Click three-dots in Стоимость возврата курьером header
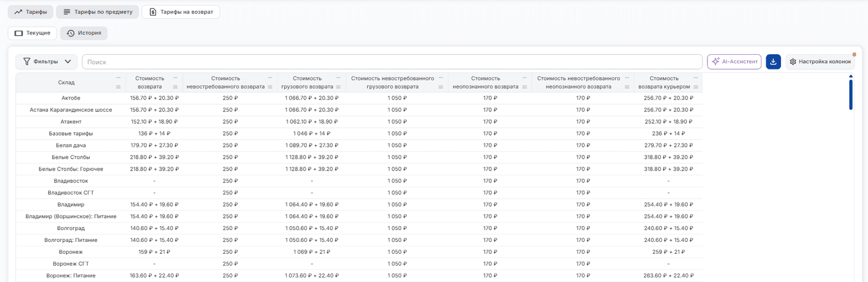The height and width of the screenshot is (282, 868). click(695, 78)
